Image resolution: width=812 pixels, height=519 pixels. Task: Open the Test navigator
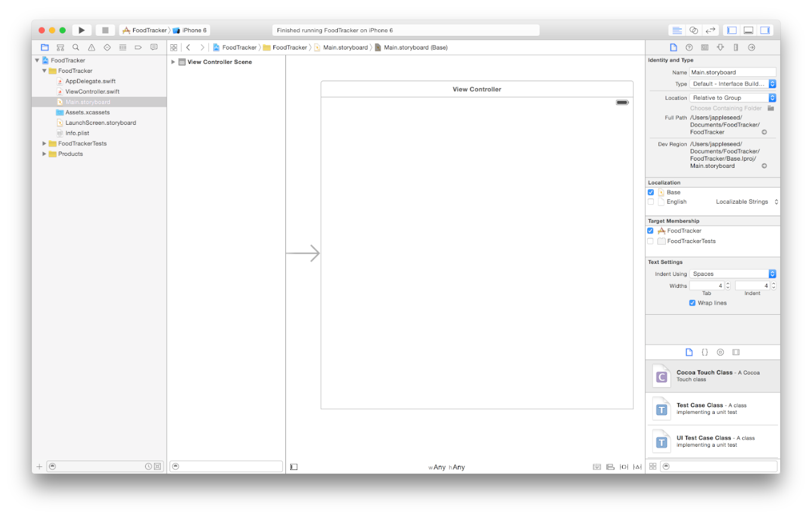click(107, 47)
